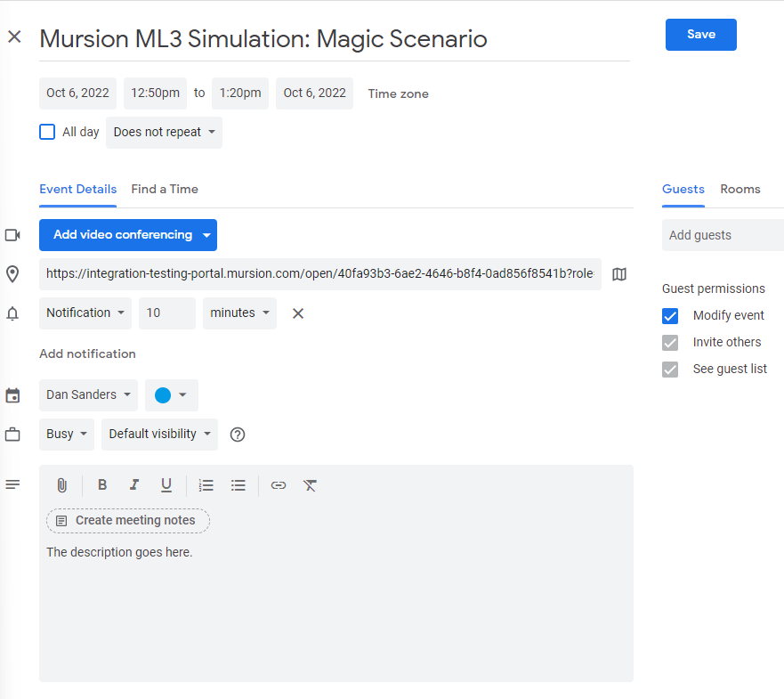Switch to the Find a Time tab
784x699 pixels.
pos(165,189)
